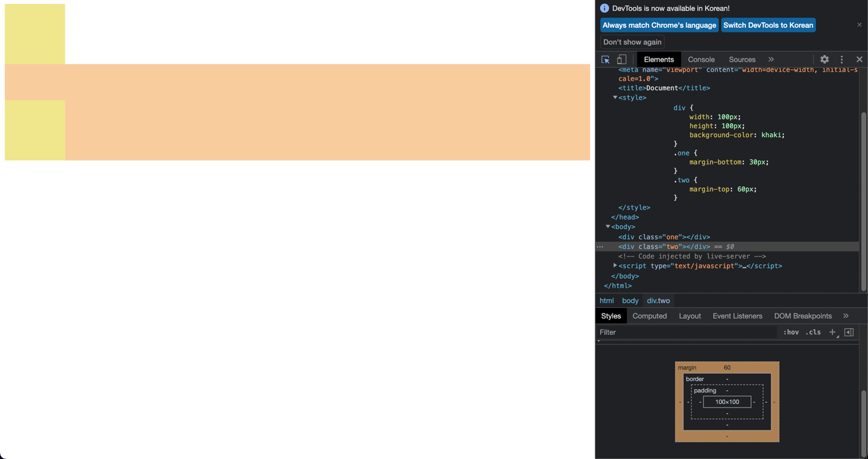Close the DevTools panel
This screenshot has height=459, width=868.
click(x=859, y=60)
